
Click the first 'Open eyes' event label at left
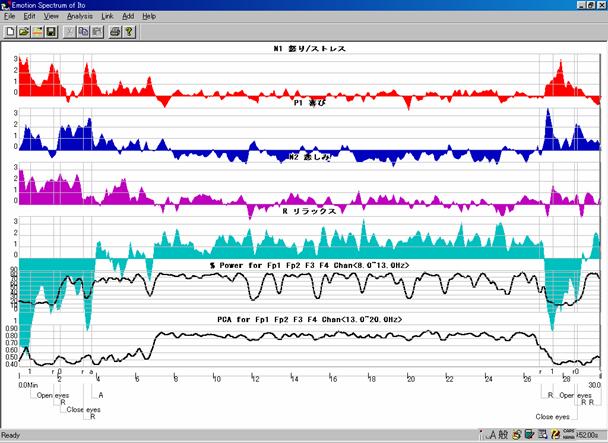click(53, 396)
